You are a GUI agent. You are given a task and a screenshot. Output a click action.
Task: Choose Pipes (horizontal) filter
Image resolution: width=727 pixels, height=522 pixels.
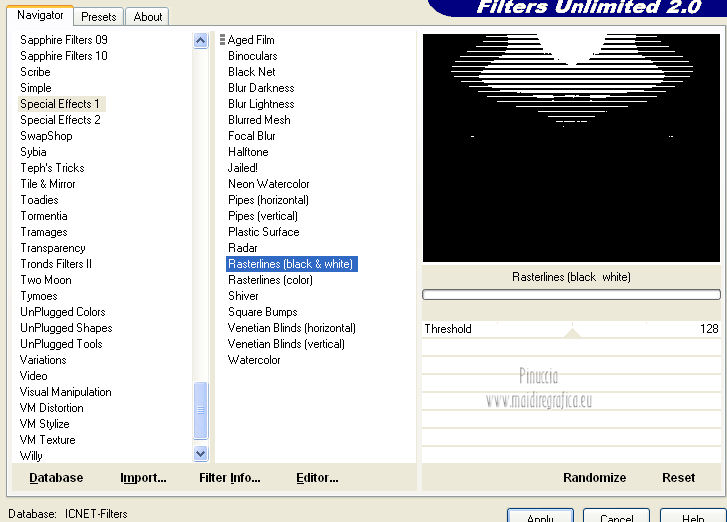268,200
